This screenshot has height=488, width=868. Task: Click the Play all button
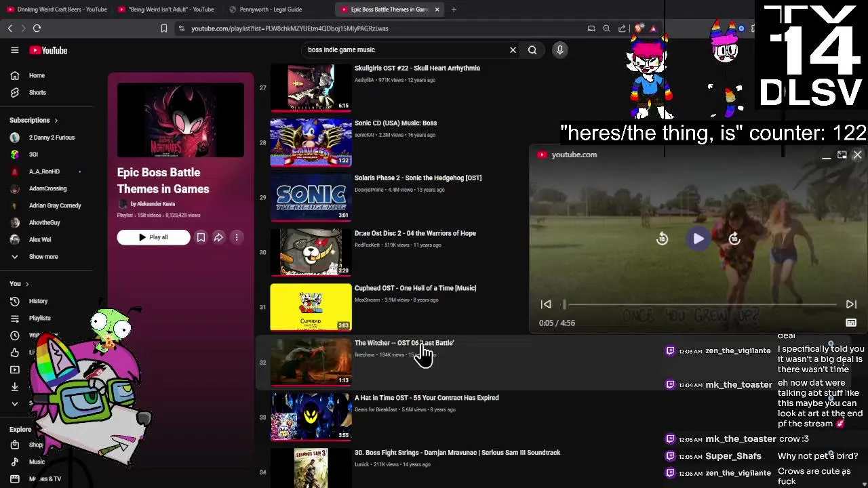(x=153, y=237)
